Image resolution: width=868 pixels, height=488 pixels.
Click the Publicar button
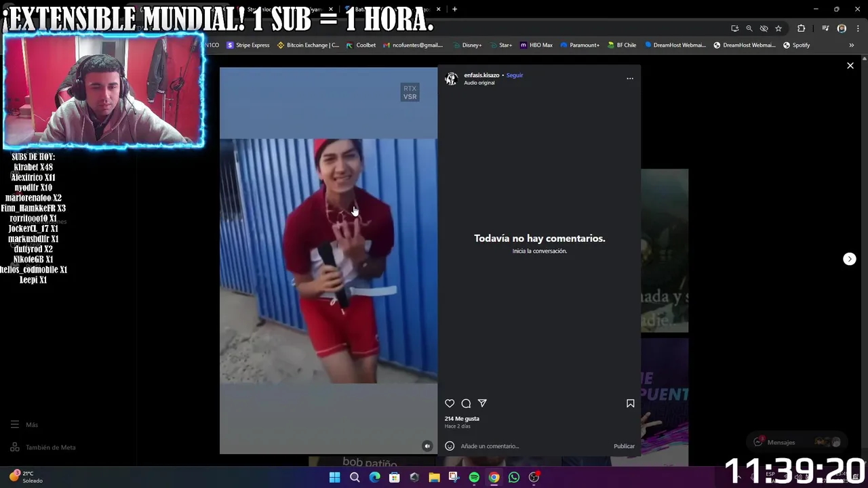624,446
